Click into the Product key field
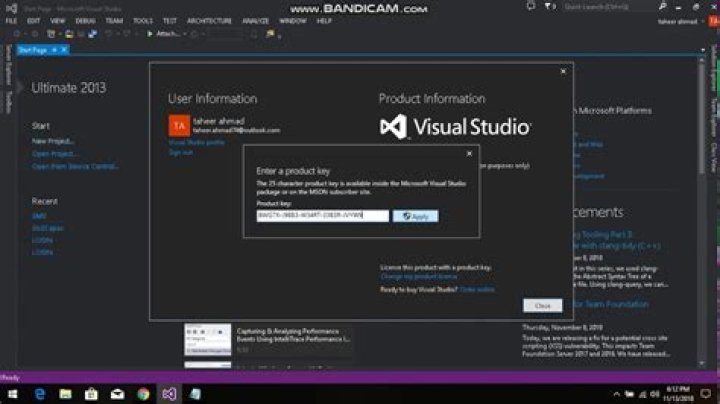720x404 pixels. coord(322,216)
